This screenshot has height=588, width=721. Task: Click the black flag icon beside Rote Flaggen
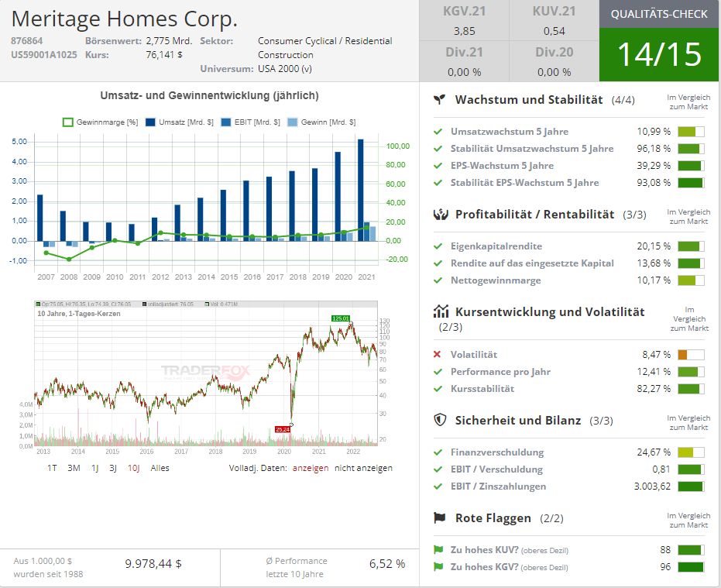coord(440,518)
